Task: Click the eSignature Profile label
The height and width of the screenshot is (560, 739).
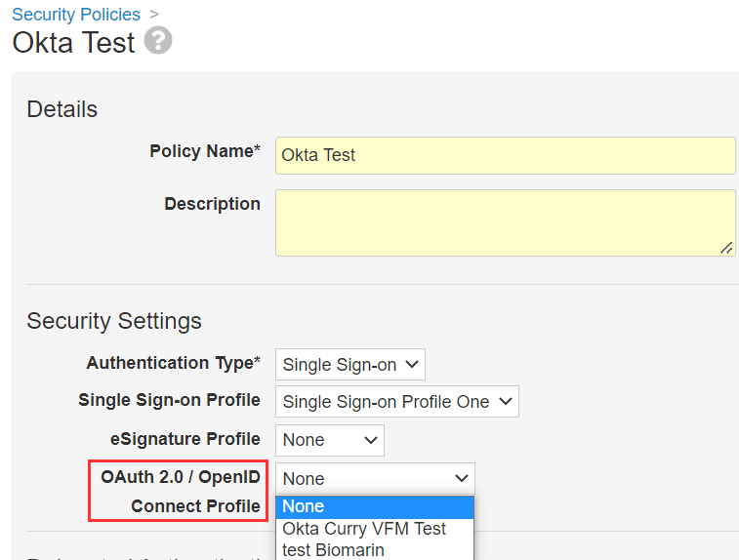Action: (x=185, y=438)
